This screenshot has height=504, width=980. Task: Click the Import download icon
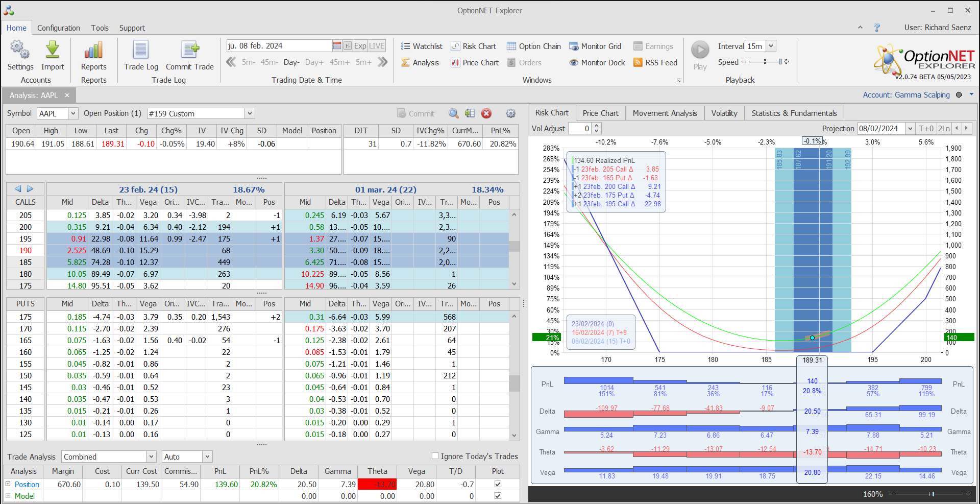(53, 55)
